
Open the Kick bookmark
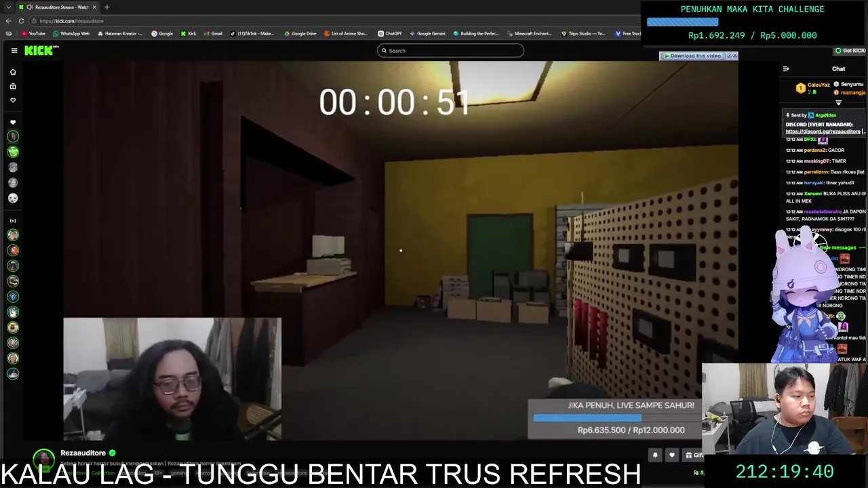(x=189, y=33)
